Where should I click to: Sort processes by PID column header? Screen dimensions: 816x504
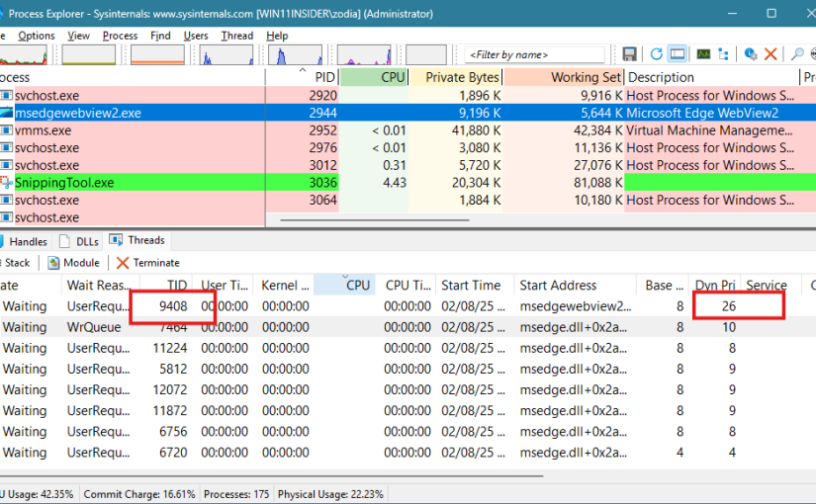[324, 77]
